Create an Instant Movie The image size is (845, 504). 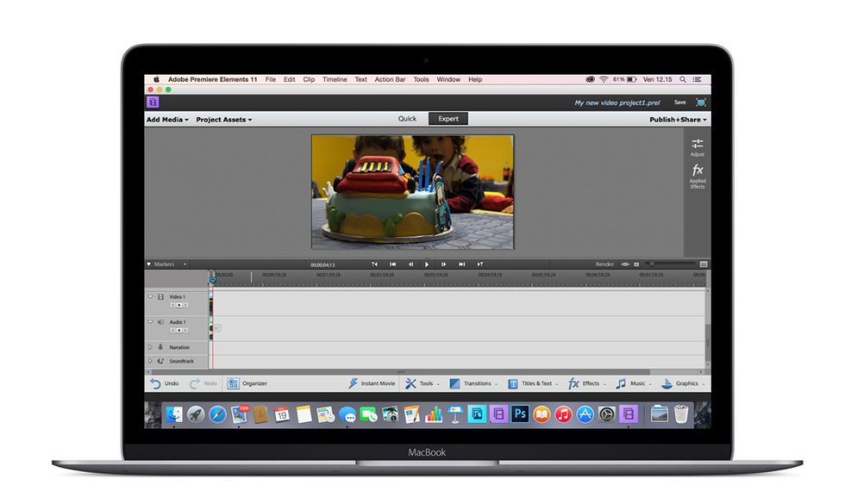coord(372,383)
